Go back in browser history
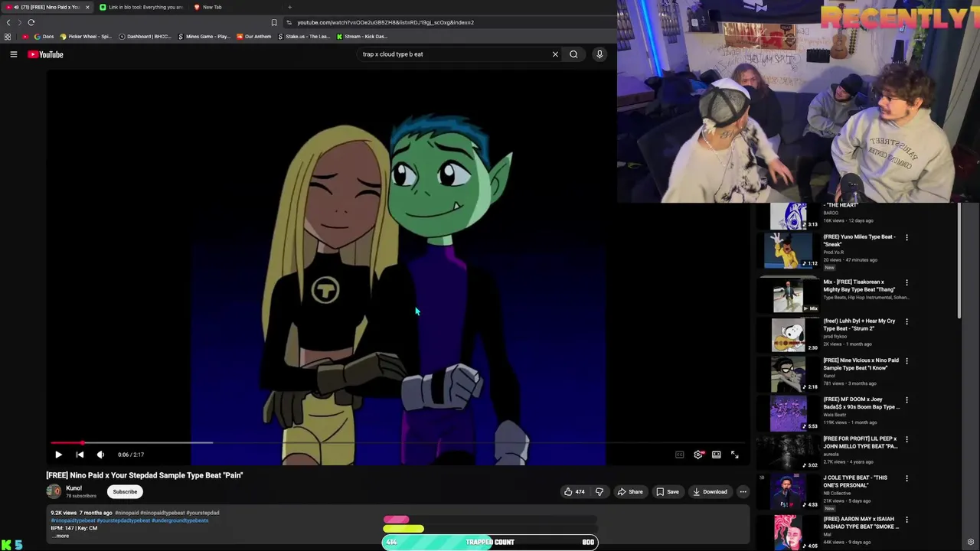980x551 pixels. tap(8, 22)
